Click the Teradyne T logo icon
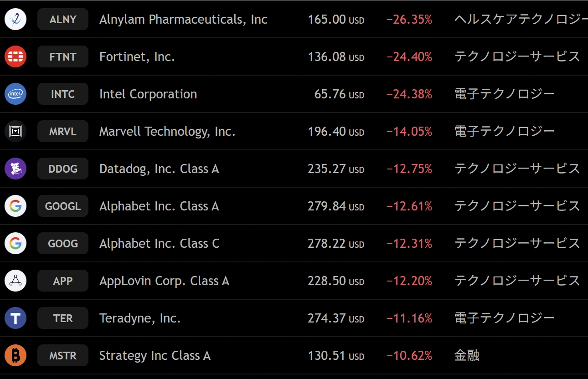 15,318
